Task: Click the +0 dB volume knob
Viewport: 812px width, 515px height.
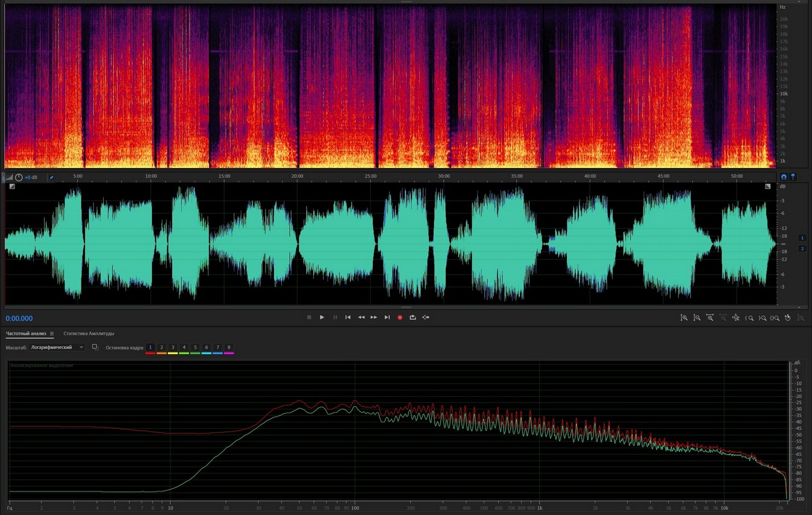Action: [19, 178]
